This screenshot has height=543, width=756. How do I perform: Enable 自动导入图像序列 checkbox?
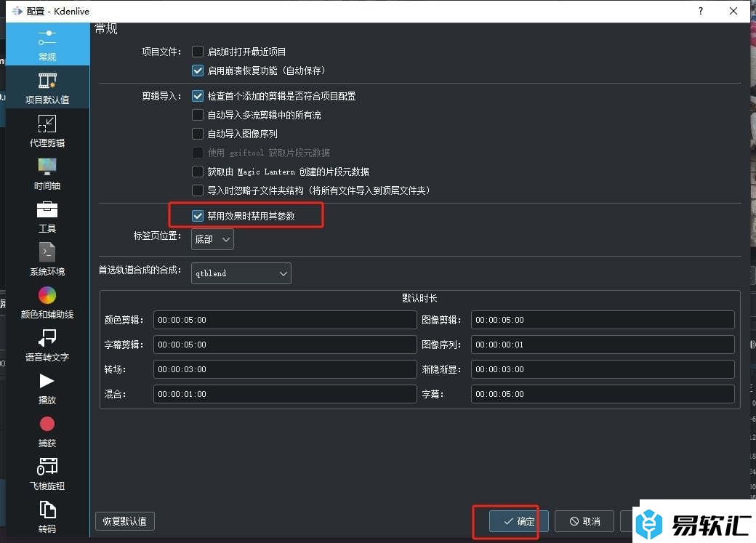tap(198, 134)
